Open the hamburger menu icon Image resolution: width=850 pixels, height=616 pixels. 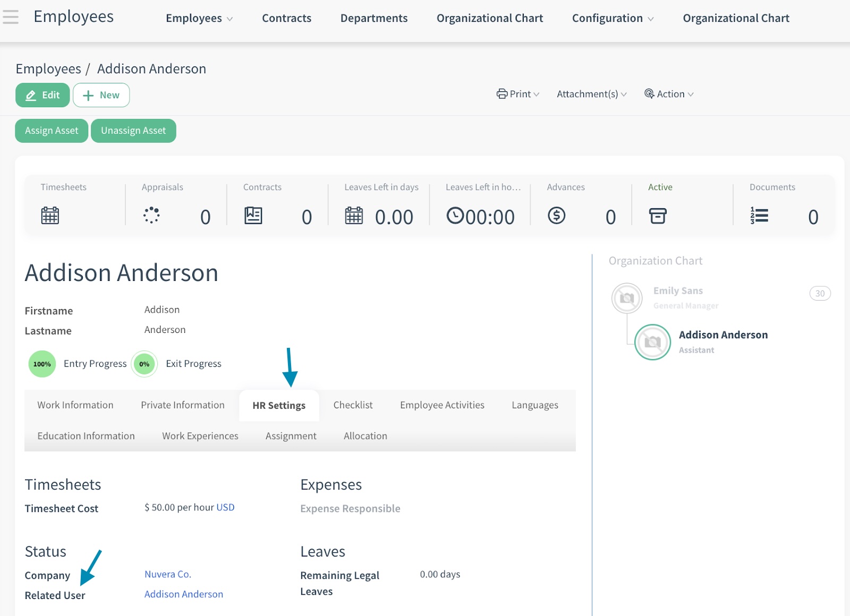11,18
